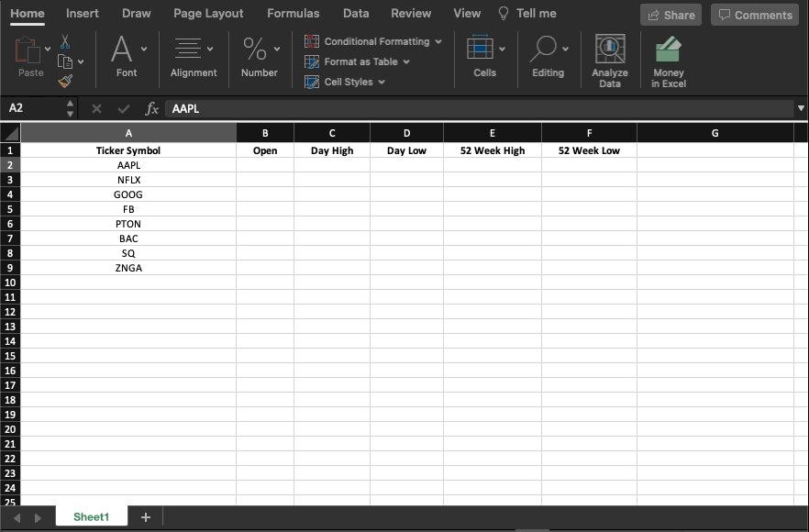Expand Conditional Formatting dropdown arrow
809x532 pixels.
pos(438,41)
